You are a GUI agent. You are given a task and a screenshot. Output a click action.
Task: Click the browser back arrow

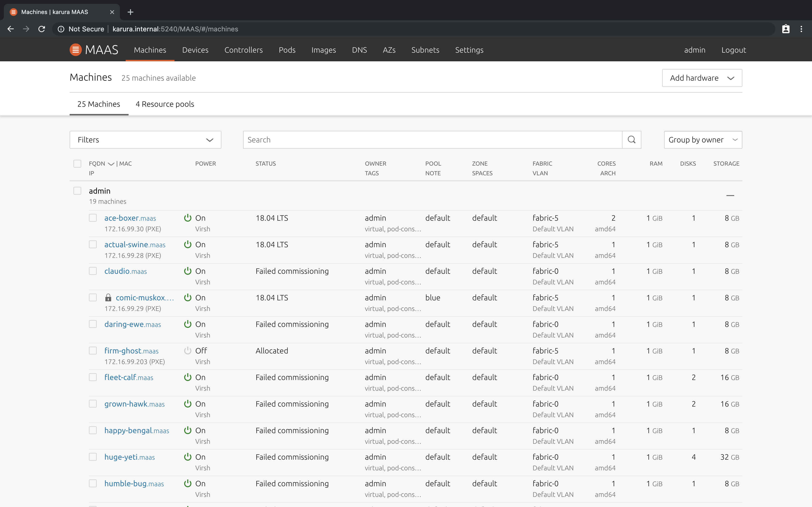(x=11, y=29)
